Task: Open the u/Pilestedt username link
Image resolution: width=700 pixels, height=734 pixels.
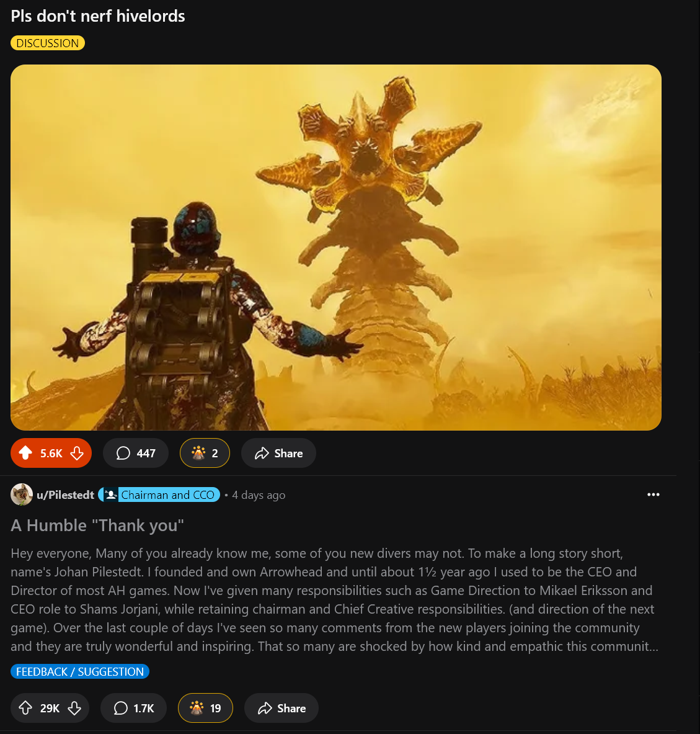Action: pyautogui.click(x=66, y=495)
